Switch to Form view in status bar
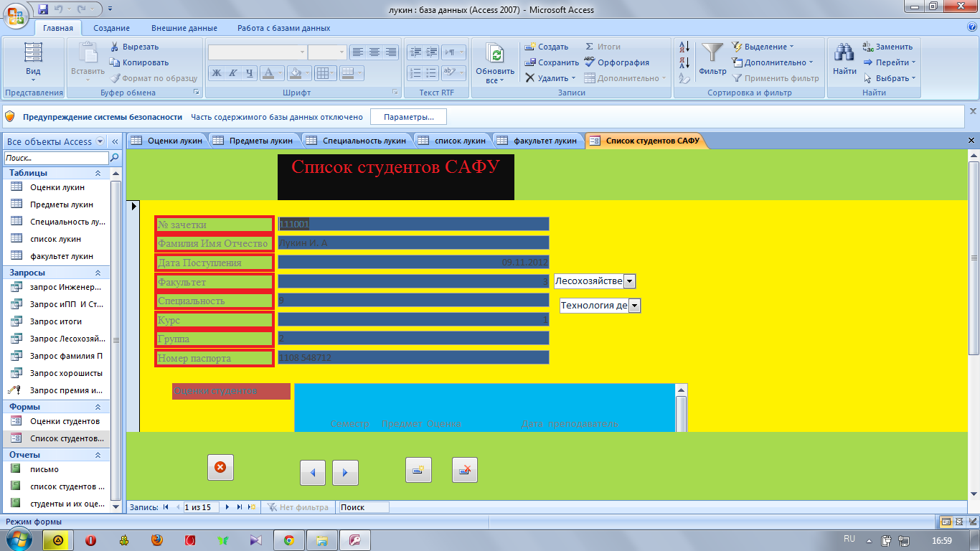The height and width of the screenshot is (551, 980). [946, 522]
